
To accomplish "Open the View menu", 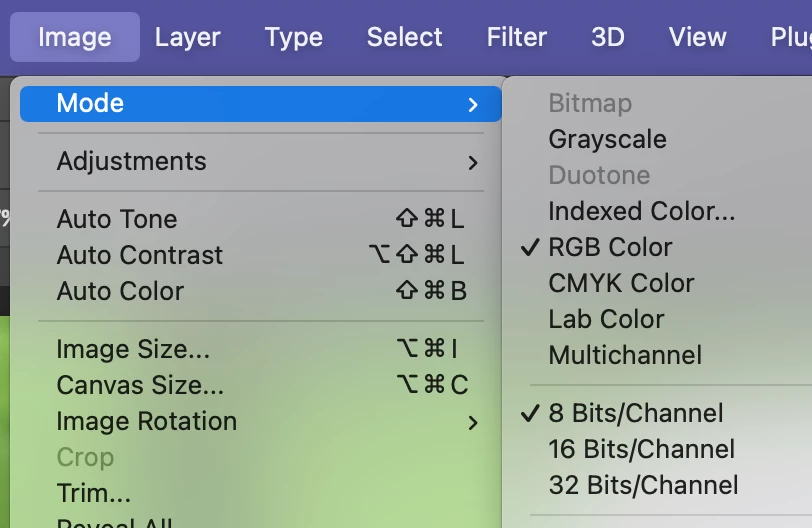I will tap(697, 38).
